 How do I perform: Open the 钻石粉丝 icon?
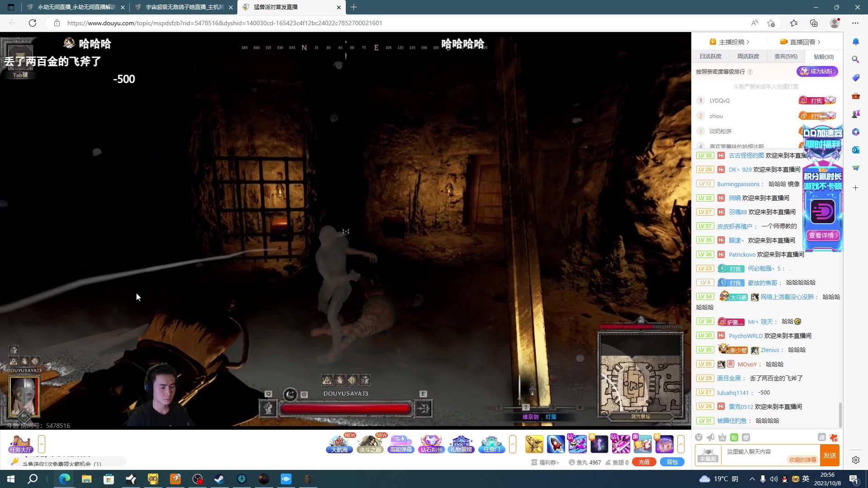point(431,444)
